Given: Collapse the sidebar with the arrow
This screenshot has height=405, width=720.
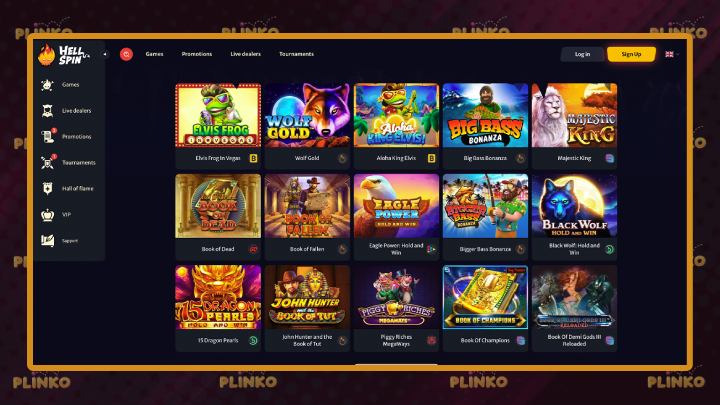Looking at the screenshot, I should click(x=105, y=54).
